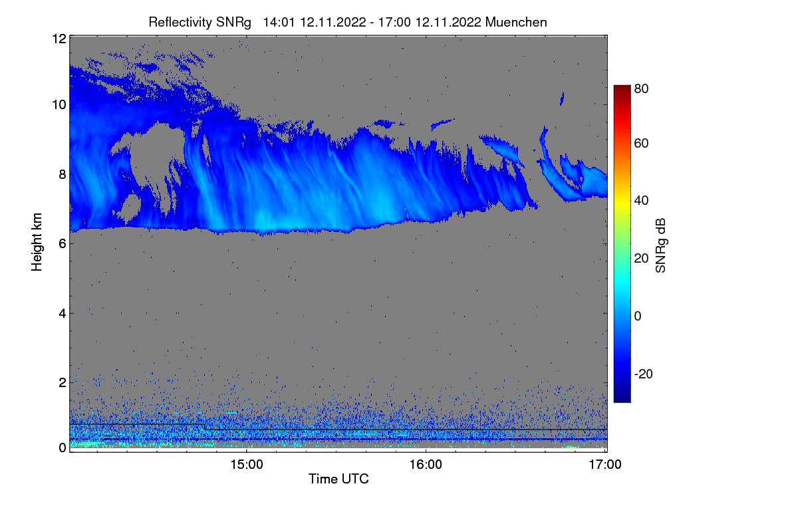Viewport: 798px width, 532px height.
Task: Click the 8 km height tick label
Action: [62, 174]
